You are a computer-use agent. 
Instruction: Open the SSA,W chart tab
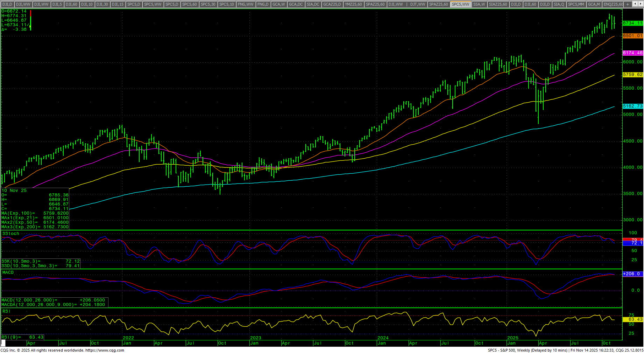(479, 4)
